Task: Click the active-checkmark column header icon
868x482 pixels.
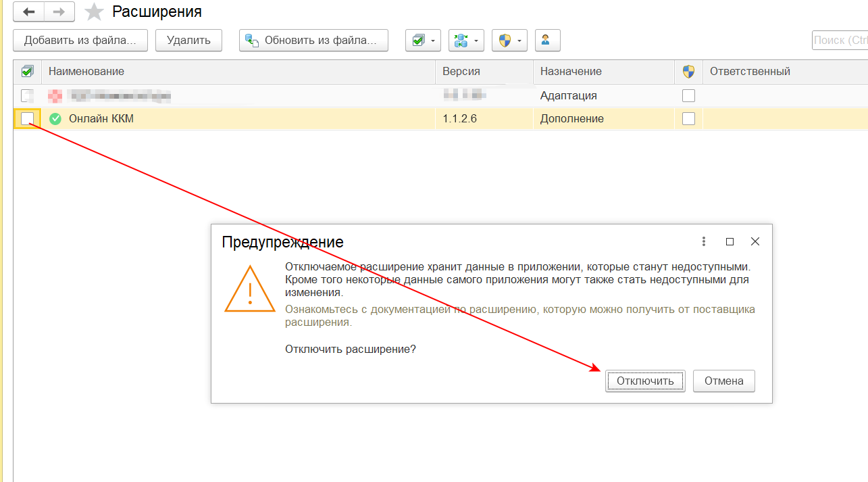Action: tap(27, 72)
